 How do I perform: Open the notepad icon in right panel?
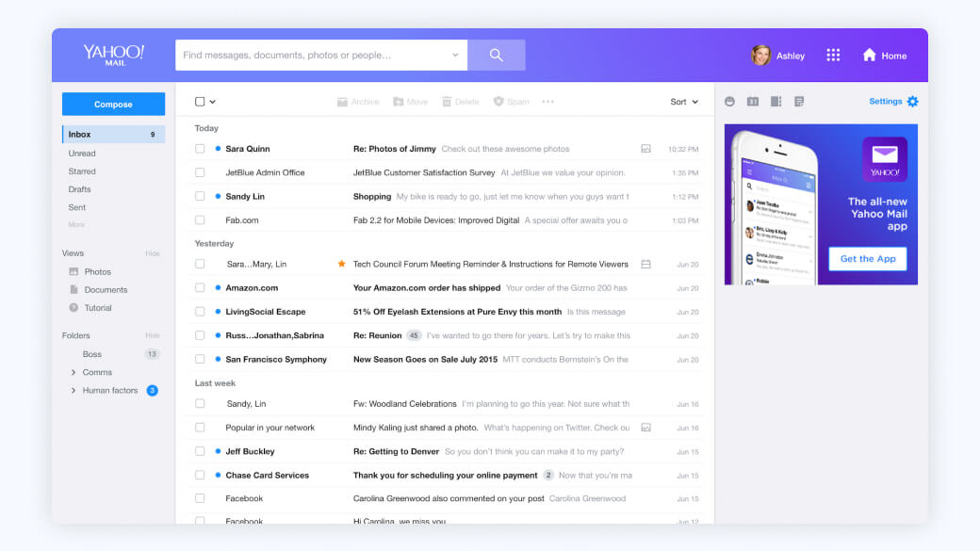click(799, 101)
